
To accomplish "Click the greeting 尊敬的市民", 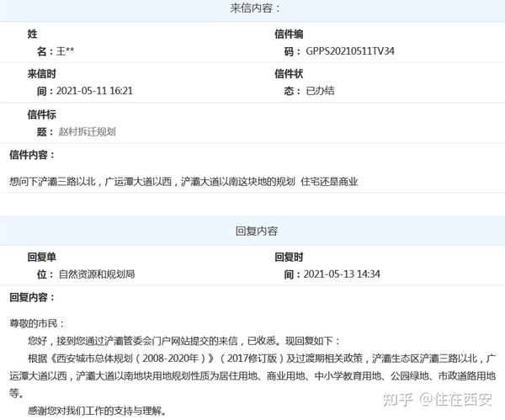I will pyautogui.click(x=37, y=323).
